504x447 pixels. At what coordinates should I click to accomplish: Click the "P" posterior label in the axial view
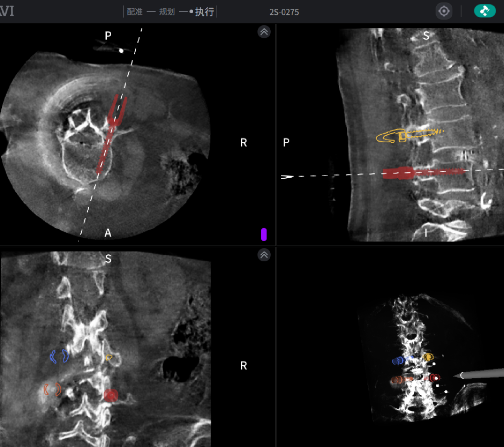click(x=108, y=35)
